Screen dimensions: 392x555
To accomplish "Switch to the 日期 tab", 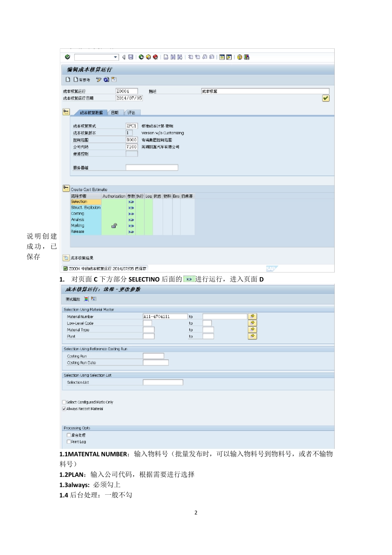I will click(115, 112).
